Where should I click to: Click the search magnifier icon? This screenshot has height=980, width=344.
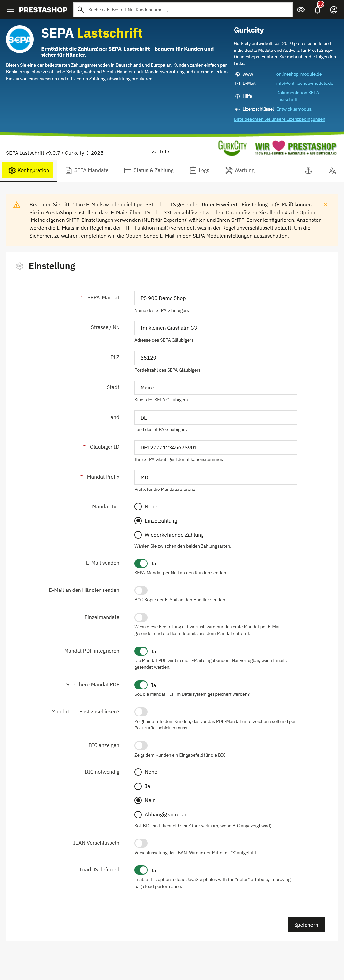[80, 10]
